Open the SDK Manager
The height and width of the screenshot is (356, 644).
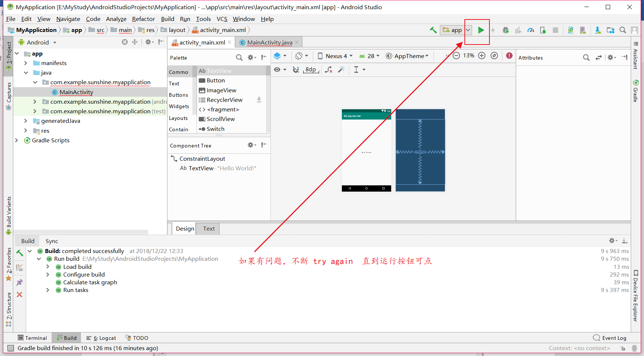pyautogui.click(x=597, y=30)
